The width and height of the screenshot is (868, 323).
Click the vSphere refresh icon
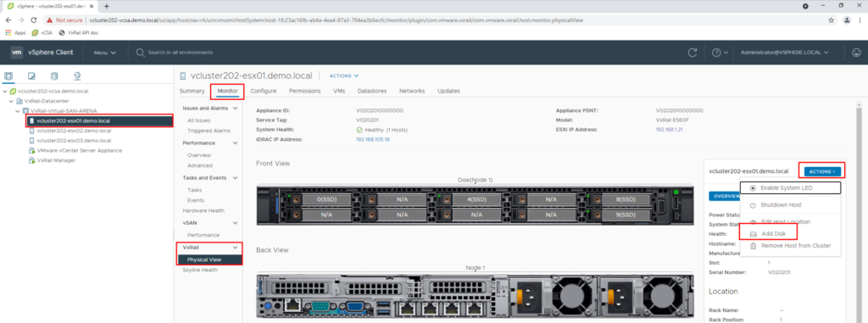click(x=692, y=53)
